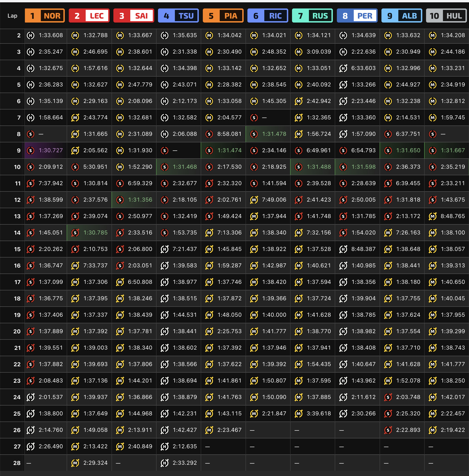Click the medium tyre icon in SAI's lap 4
This screenshot has width=469, height=476.
point(120,68)
